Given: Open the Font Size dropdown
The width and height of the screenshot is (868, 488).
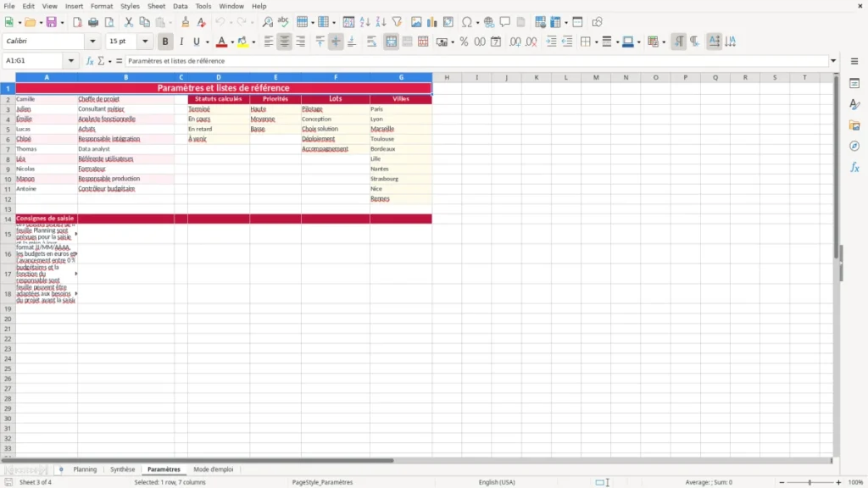Looking at the screenshot, I should (145, 41).
